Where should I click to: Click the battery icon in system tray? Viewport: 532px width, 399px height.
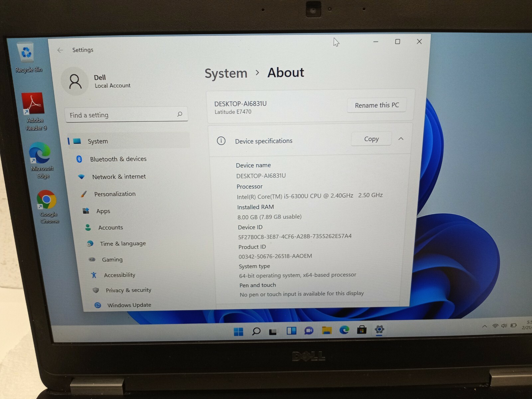pyautogui.click(x=514, y=325)
